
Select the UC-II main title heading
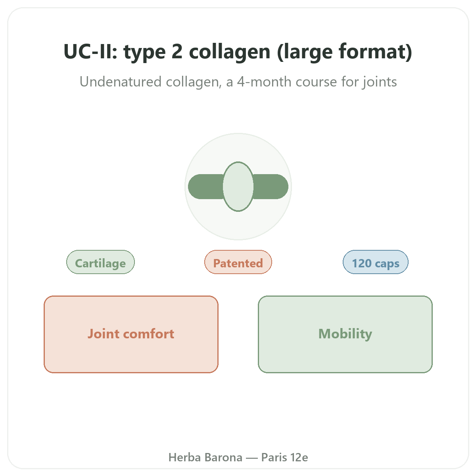click(x=238, y=52)
